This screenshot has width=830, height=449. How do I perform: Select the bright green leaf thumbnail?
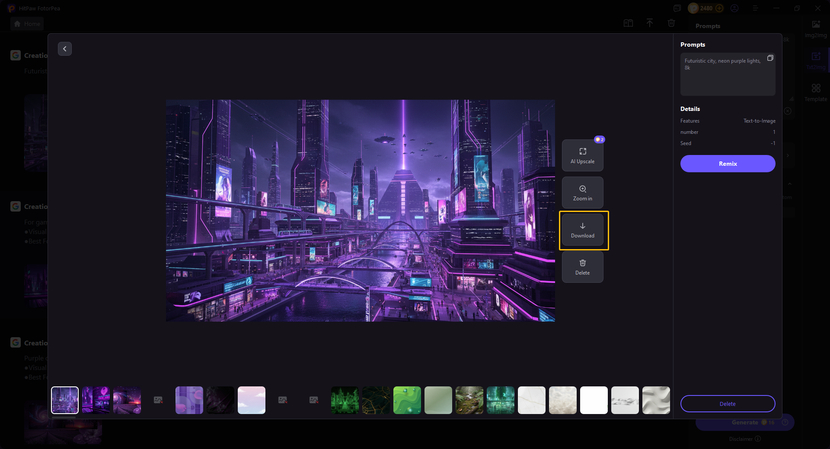(x=407, y=400)
